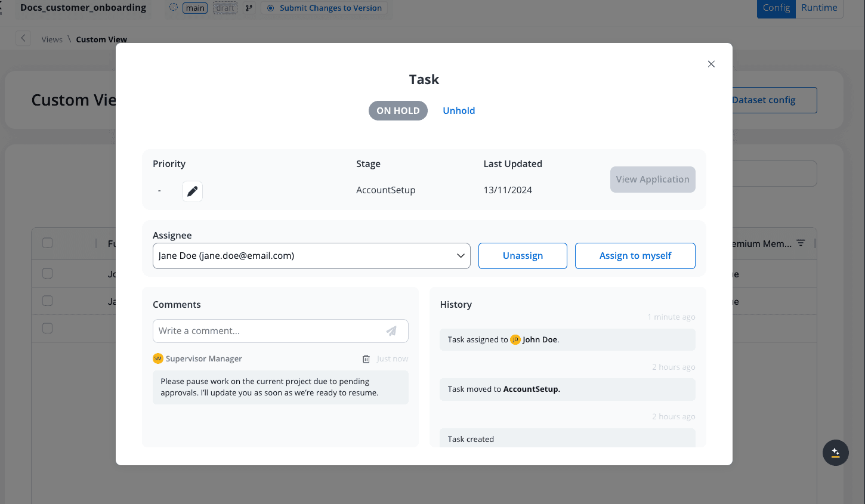Go back using the Views arrow
This screenshot has width=865, height=504.
point(23,39)
